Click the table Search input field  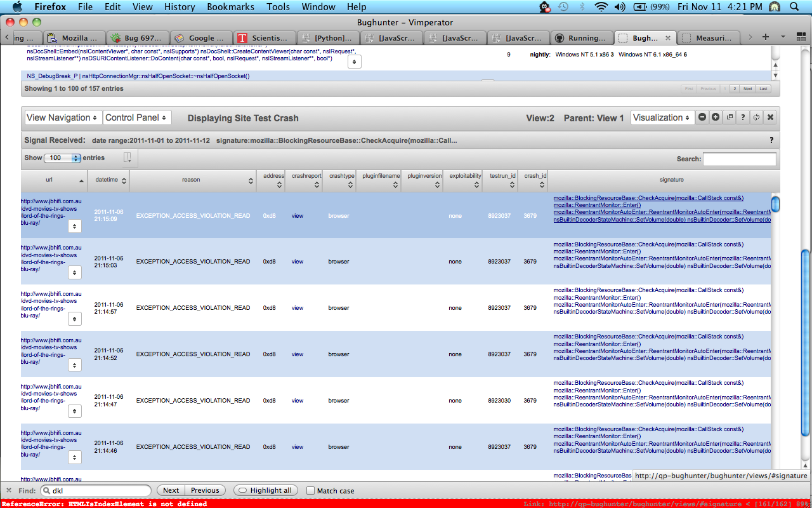click(x=739, y=159)
